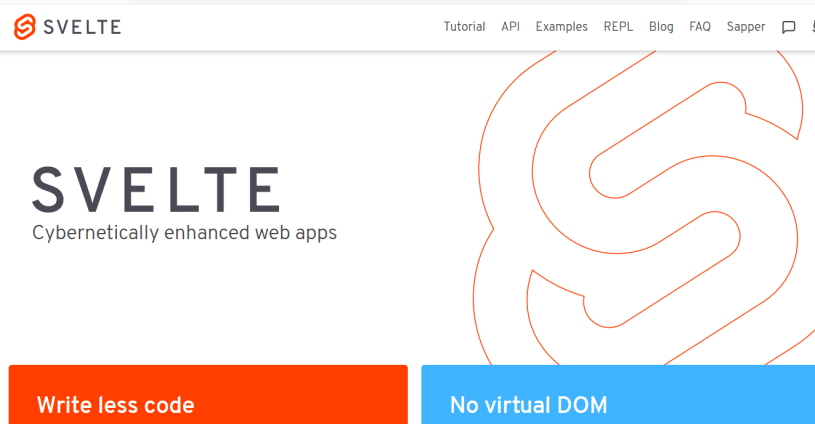This screenshot has height=424, width=815.
Task: Click the large SVELTE hero heading
Action: coord(156,189)
